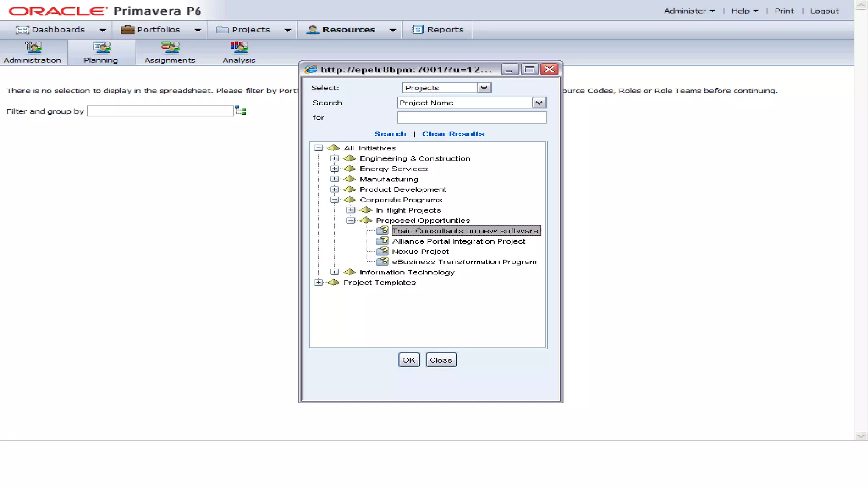Open the Help menu

tap(745, 11)
